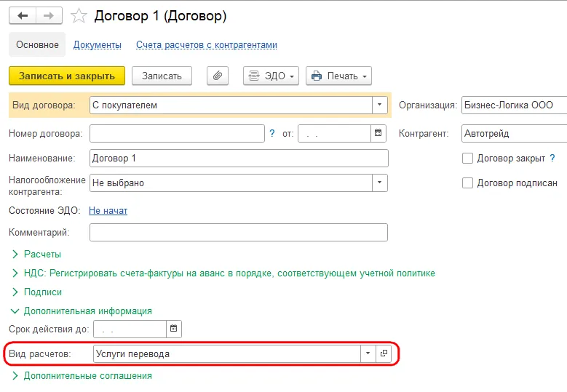Switch to the Документы tab
Viewport: 567px width, 392px height.
[98, 44]
